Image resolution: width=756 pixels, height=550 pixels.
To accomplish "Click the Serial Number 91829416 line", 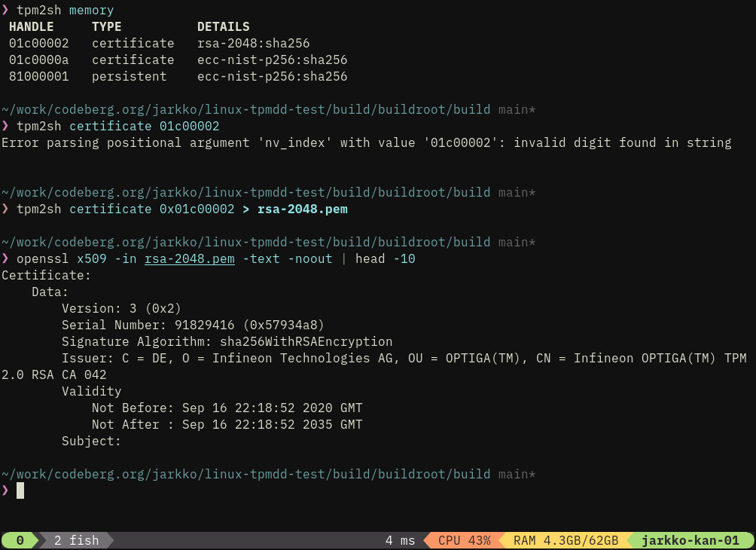I will [193, 325].
